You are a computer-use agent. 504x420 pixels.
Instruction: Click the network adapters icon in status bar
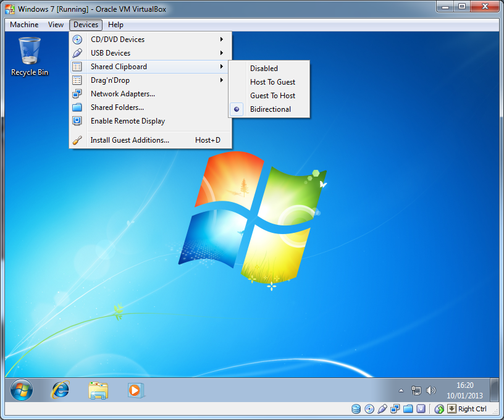coord(395,409)
